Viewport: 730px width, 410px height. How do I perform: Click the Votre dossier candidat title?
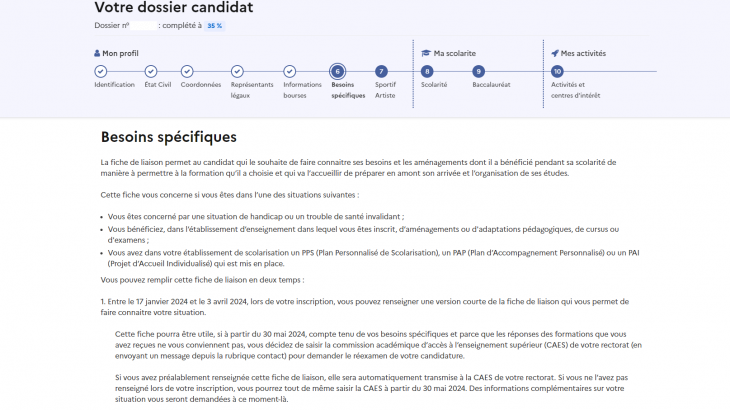point(173,8)
